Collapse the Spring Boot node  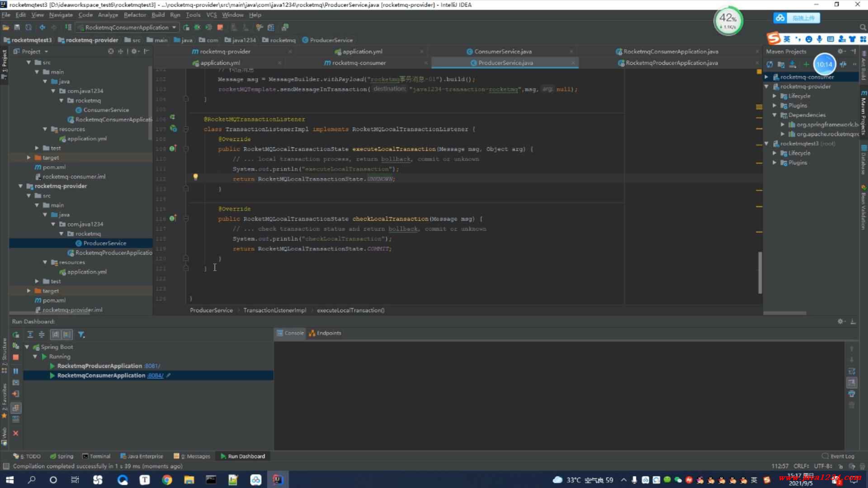pyautogui.click(x=27, y=347)
